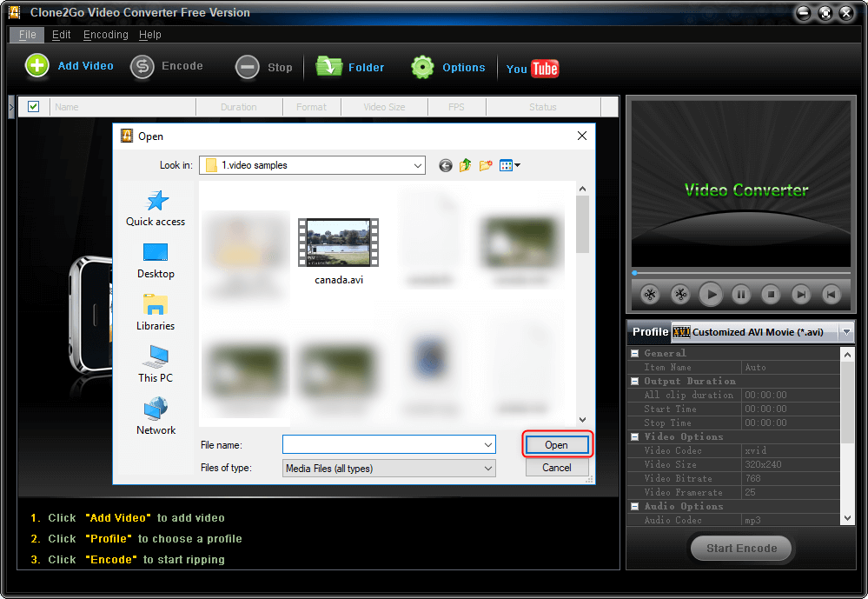Viewport: 868px width, 599px height.
Task: Click the Video Bitrate 768 value
Action: [791, 478]
